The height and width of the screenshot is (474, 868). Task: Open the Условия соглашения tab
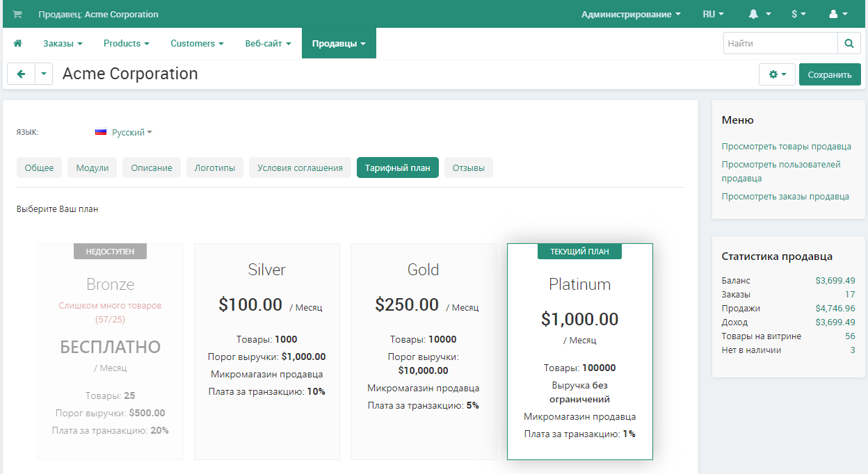(x=300, y=167)
